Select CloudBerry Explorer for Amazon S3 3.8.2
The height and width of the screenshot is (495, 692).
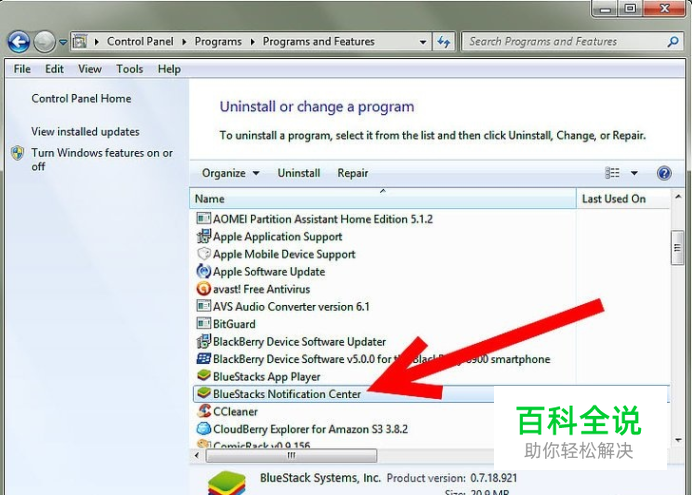tap(310, 429)
